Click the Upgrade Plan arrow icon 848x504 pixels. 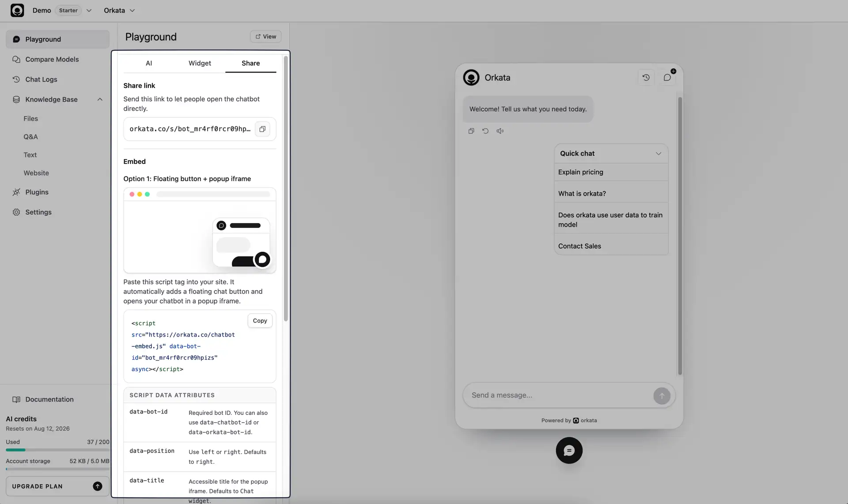pyautogui.click(x=98, y=486)
